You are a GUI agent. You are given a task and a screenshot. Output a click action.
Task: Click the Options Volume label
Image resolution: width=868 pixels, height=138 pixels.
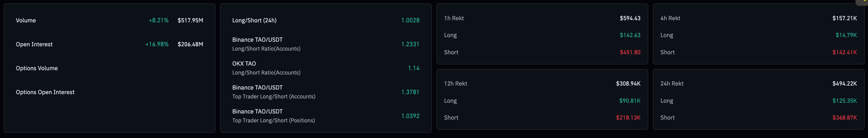[x=37, y=68]
